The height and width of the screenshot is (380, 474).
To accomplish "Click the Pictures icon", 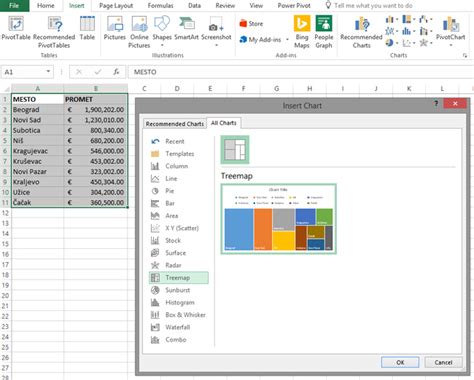I will point(115,28).
